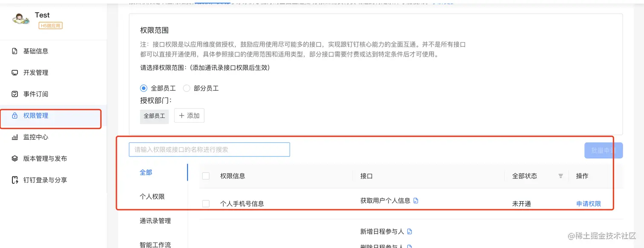Image resolution: width=644 pixels, height=248 pixels.
Task: Switch to the 全部 permission category tab
Action: point(146,173)
